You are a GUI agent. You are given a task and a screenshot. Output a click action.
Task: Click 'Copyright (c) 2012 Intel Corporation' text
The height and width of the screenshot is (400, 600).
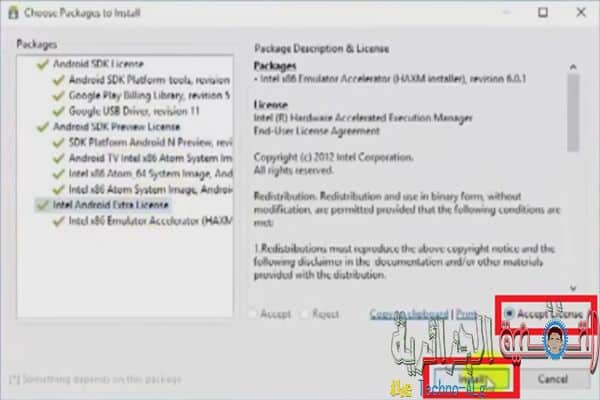pyautogui.click(x=334, y=157)
